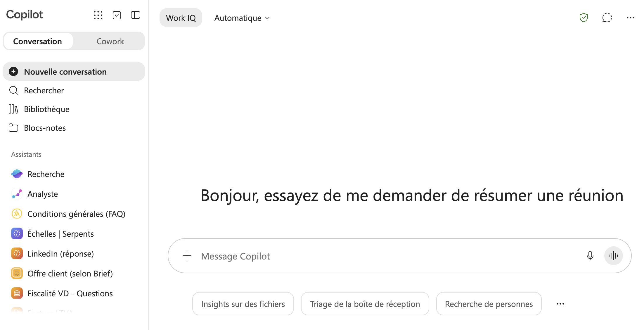The height and width of the screenshot is (330, 644).
Task: Expand the Automatique mode dropdown
Action: (242, 18)
